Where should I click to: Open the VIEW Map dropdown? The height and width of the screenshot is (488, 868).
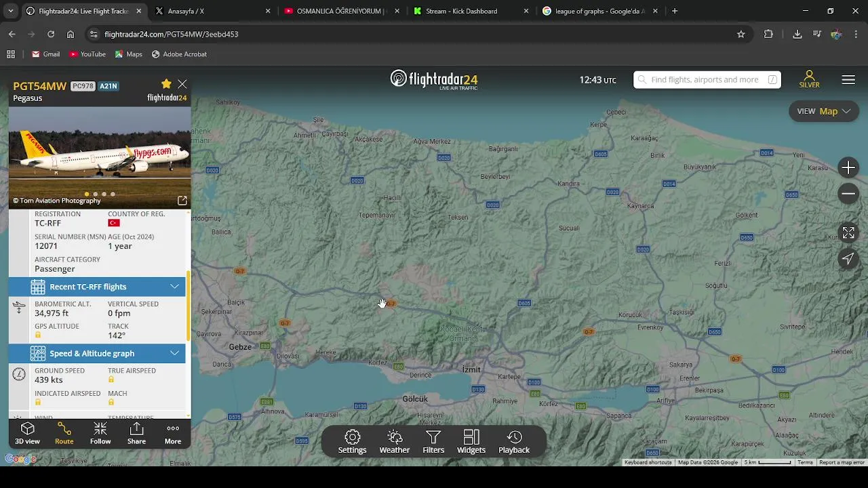pyautogui.click(x=824, y=111)
